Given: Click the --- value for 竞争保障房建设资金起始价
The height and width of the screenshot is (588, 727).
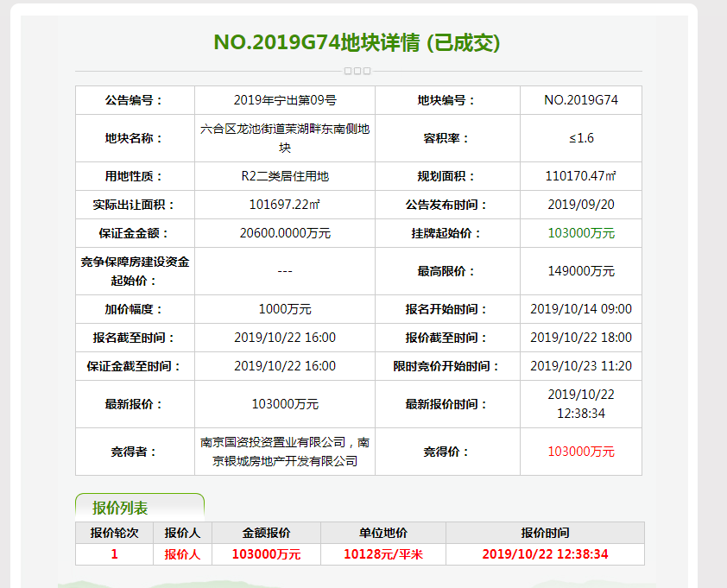Looking at the screenshot, I should pyautogui.click(x=285, y=271).
